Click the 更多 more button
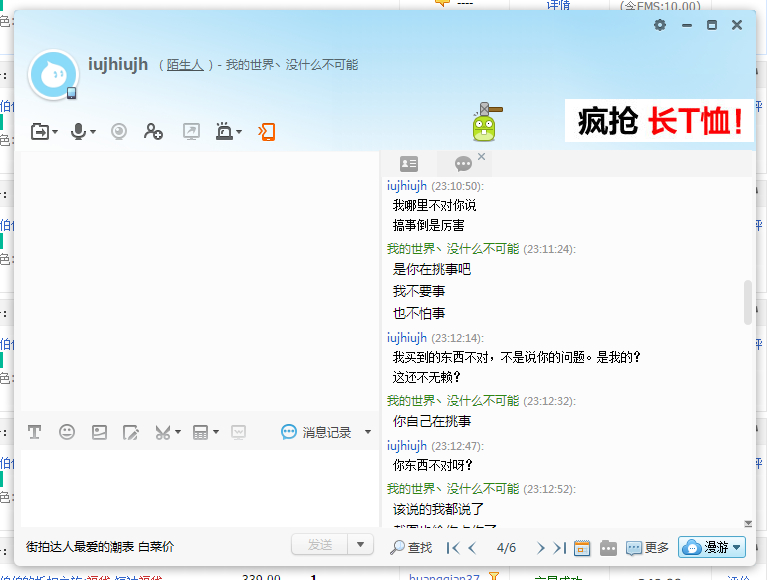 click(647, 548)
